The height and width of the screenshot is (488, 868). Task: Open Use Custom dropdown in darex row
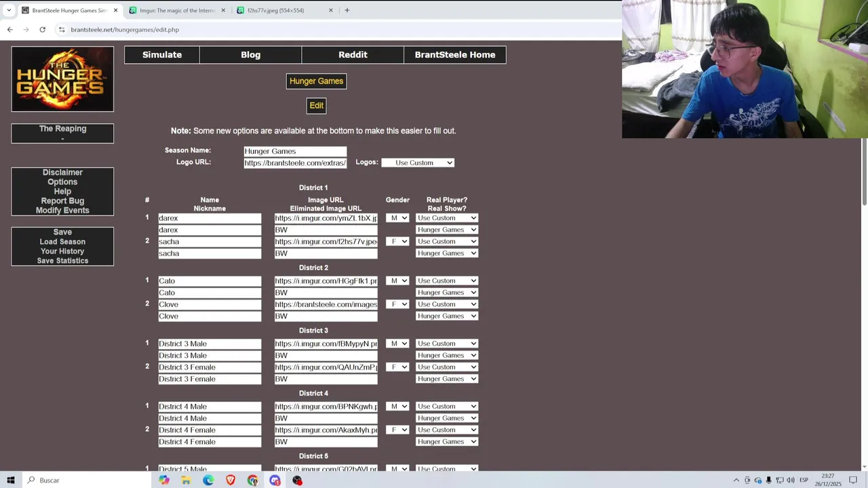click(447, 218)
